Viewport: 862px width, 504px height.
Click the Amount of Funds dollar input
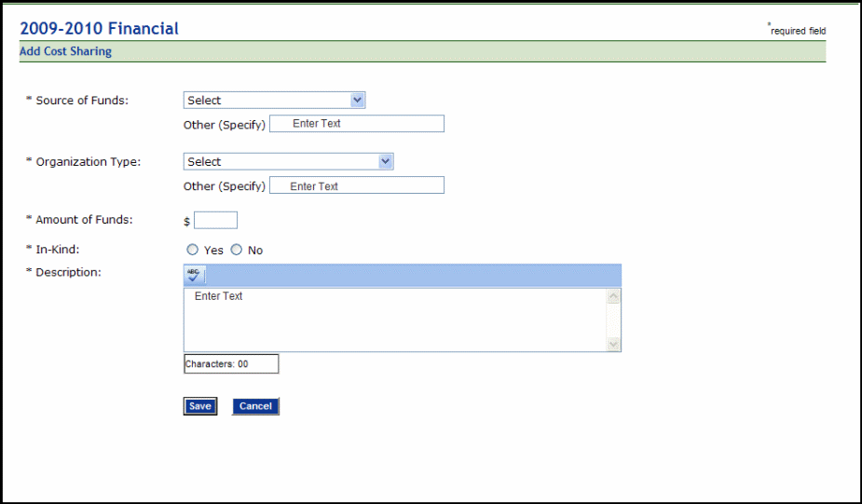(x=215, y=221)
